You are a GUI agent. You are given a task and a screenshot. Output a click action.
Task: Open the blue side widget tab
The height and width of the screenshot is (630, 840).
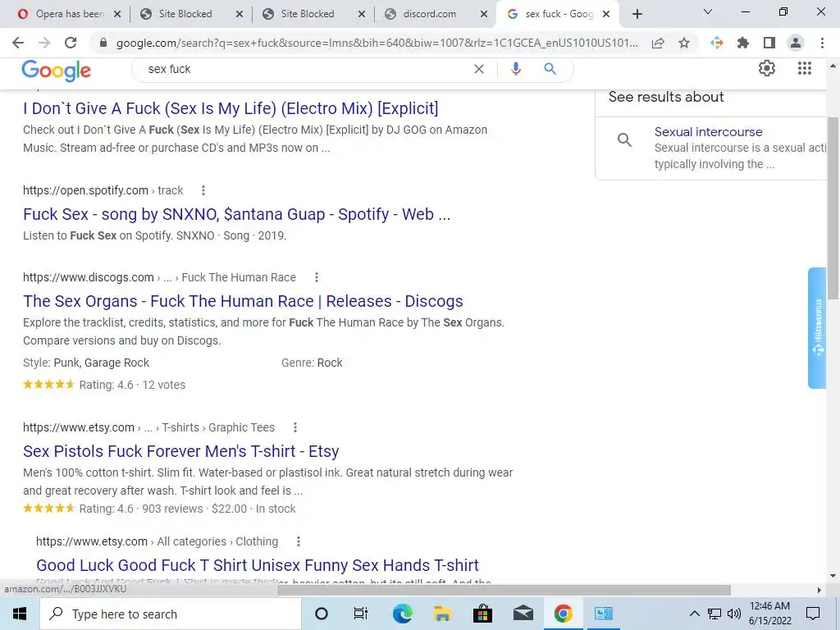(x=817, y=328)
